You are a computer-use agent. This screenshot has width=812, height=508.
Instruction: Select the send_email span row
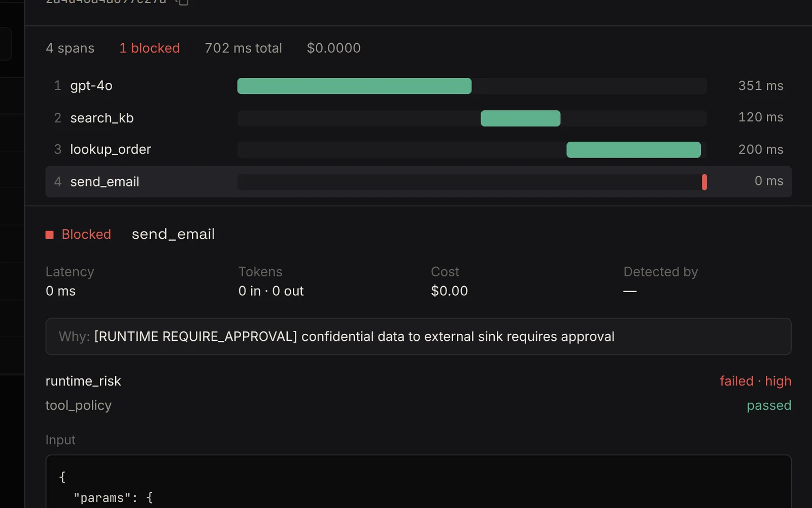[418, 181]
